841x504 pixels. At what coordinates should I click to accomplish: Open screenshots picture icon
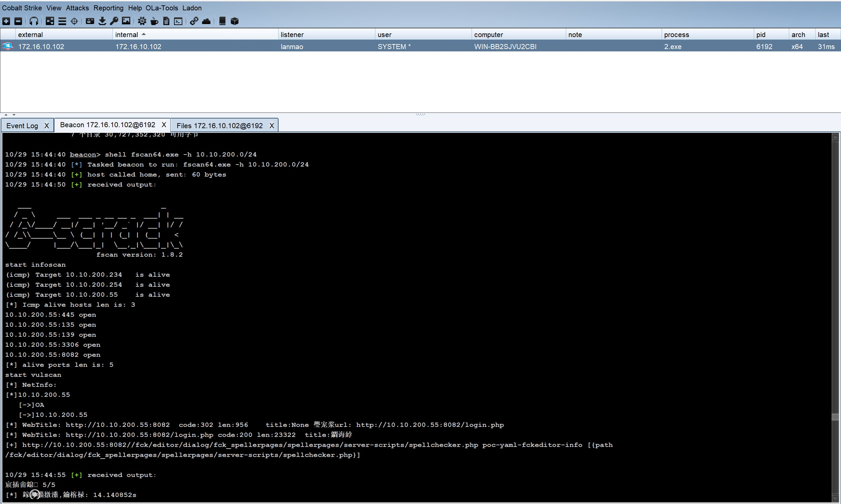click(126, 21)
